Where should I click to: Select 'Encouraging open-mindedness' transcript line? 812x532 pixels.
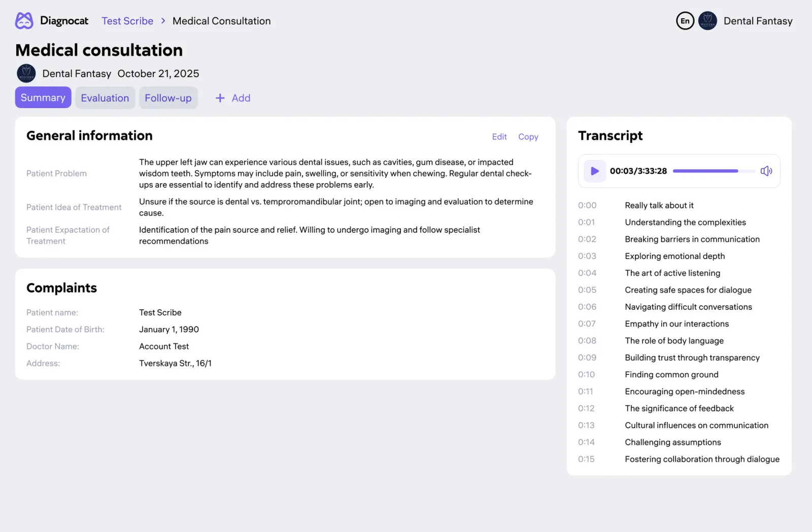tap(685, 392)
